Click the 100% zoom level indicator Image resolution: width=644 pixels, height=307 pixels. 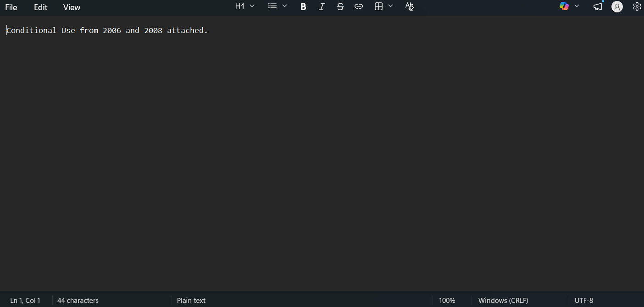click(447, 301)
